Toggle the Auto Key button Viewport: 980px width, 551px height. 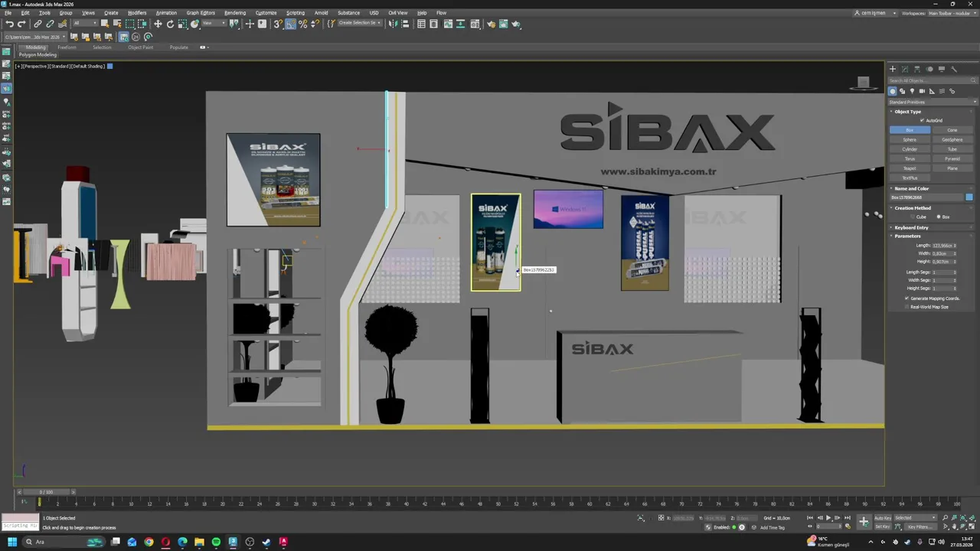coord(883,518)
